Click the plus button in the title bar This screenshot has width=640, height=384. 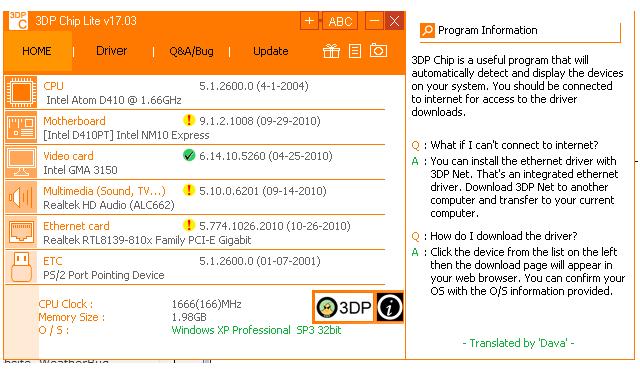coord(309,21)
